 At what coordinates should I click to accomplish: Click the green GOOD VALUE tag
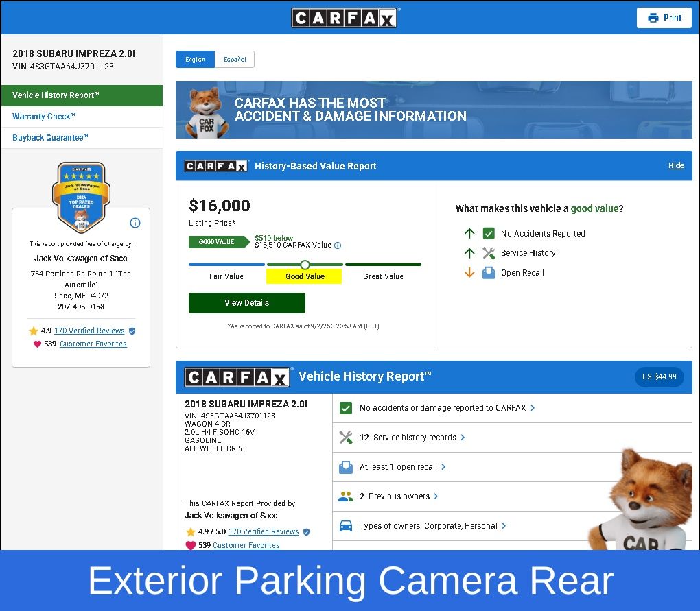(x=219, y=241)
